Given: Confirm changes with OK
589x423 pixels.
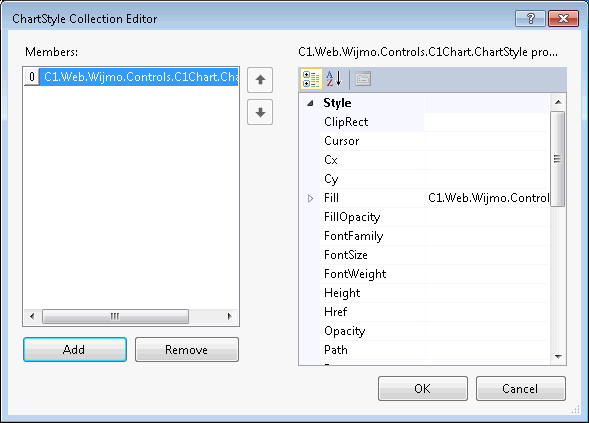Looking at the screenshot, I should coord(423,389).
